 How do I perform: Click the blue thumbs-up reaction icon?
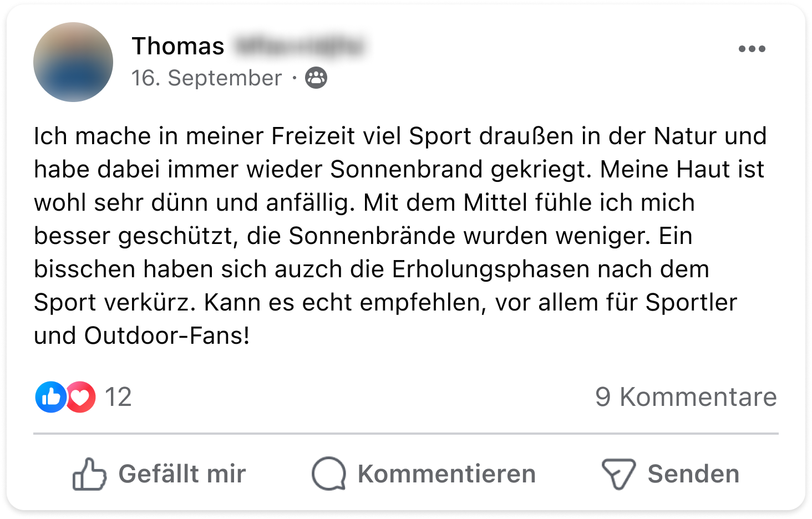point(50,397)
